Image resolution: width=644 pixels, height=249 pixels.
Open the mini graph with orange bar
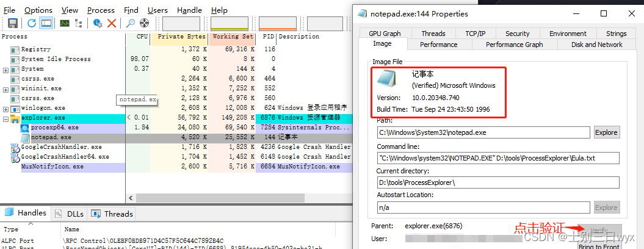click(x=278, y=23)
